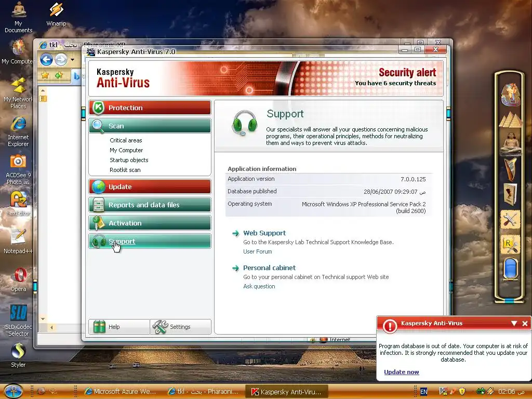Open Reports and data files section
This screenshot has height=399, width=532.
150,205
